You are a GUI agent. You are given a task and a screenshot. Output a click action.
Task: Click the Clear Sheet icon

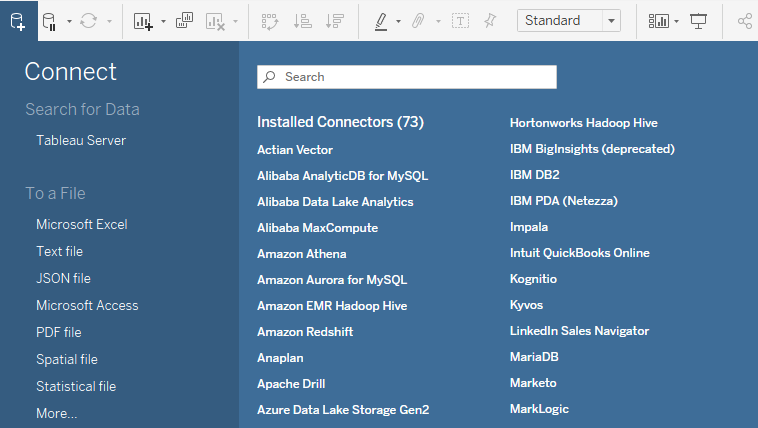tap(216, 21)
